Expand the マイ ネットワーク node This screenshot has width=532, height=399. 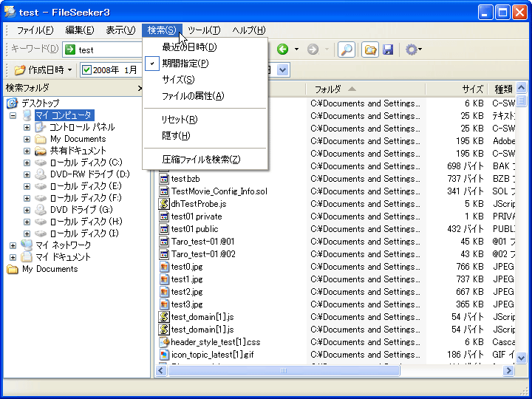pos(13,245)
